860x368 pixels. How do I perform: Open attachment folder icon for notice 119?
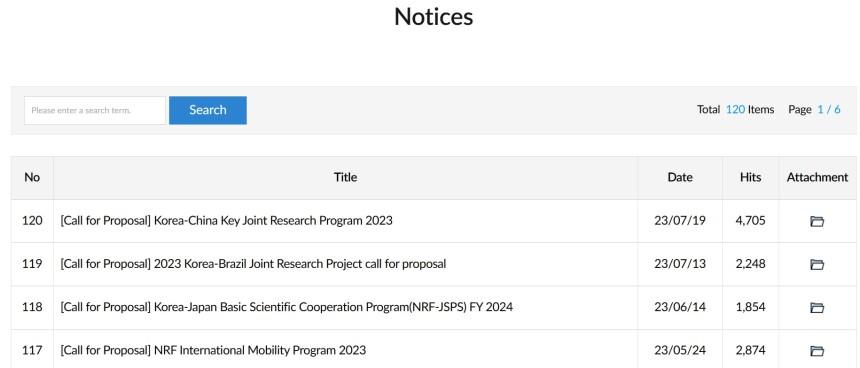pos(817,264)
